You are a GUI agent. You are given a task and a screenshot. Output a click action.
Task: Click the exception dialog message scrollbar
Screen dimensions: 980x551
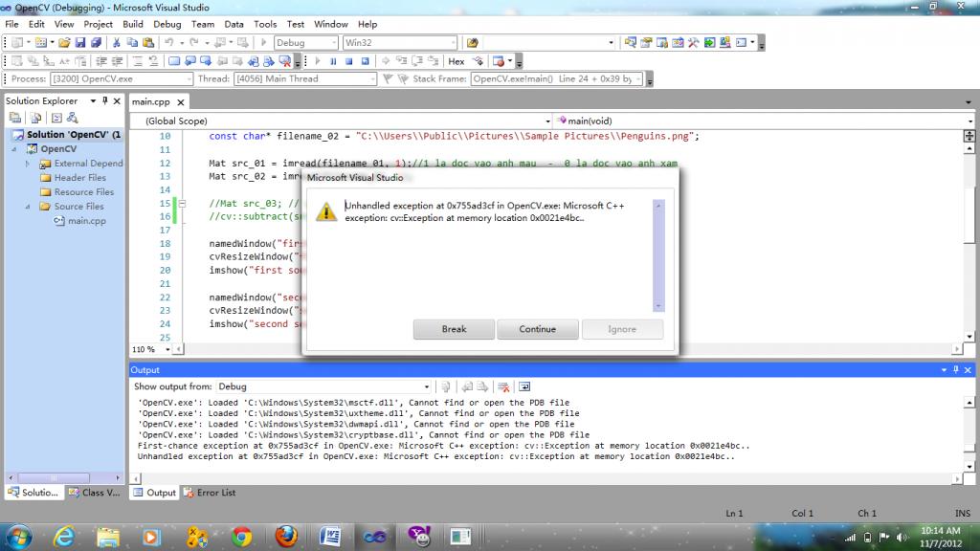point(657,254)
